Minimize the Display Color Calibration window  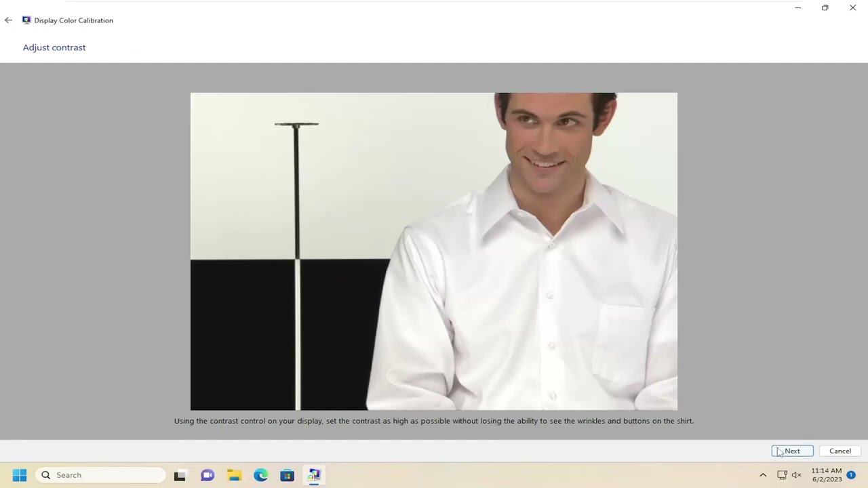[x=798, y=8]
